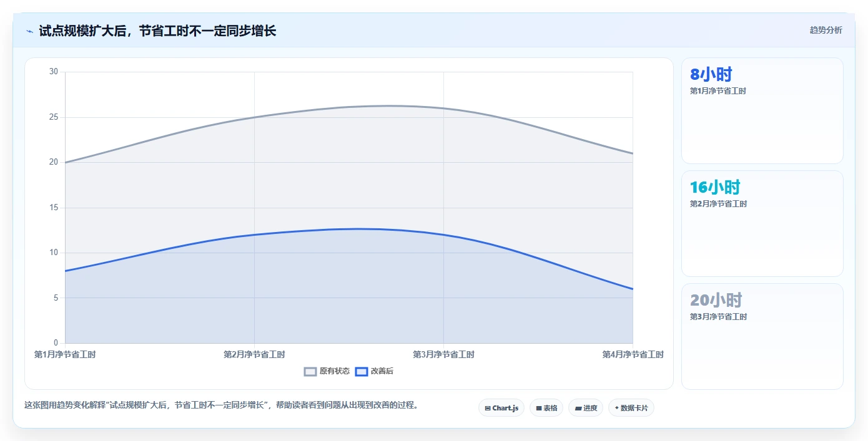Click the 第2月净节省工时 axis label under the chart
This screenshot has height=441, width=868.
pos(254,354)
